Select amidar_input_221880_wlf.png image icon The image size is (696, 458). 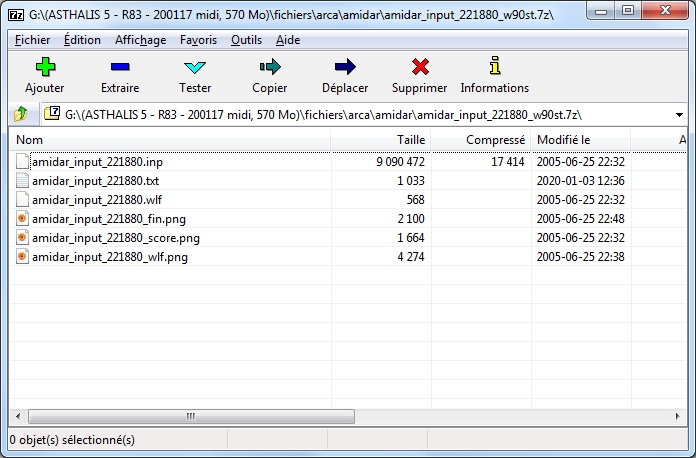23,257
